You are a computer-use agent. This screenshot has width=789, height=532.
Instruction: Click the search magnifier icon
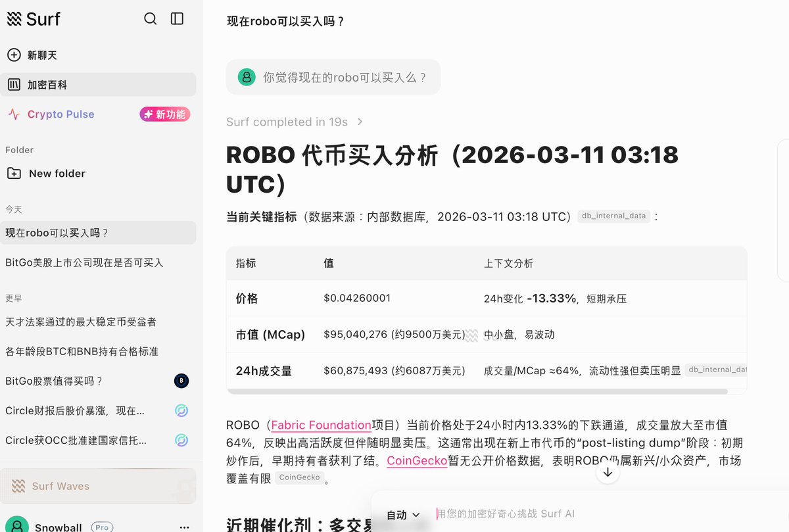click(x=151, y=18)
